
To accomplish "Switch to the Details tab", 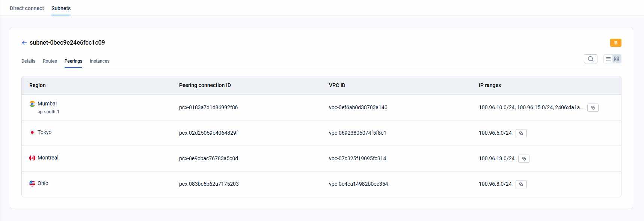I will 28,61.
